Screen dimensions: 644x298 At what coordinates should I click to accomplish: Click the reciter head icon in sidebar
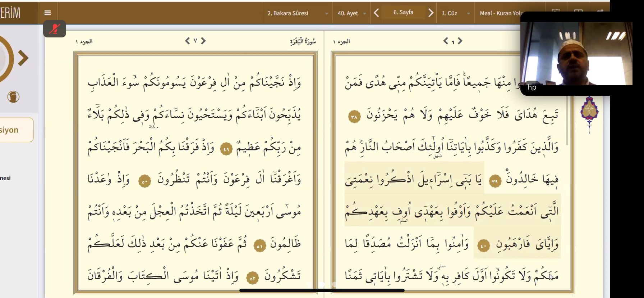point(13,97)
